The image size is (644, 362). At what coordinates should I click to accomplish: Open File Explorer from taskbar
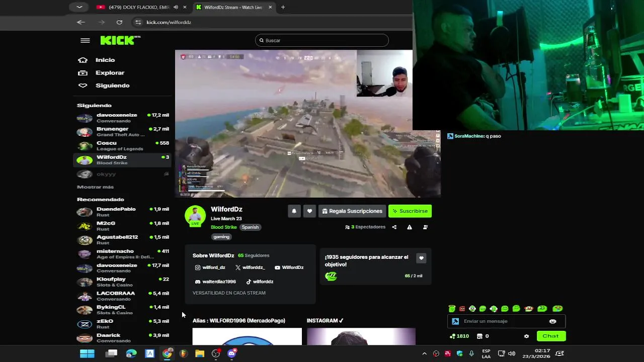(x=200, y=353)
